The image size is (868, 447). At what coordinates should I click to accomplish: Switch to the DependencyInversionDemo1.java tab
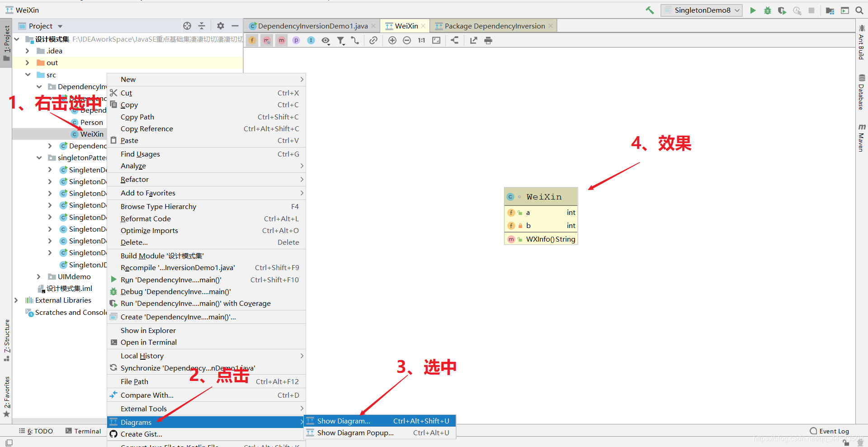(x=312, y=26)
